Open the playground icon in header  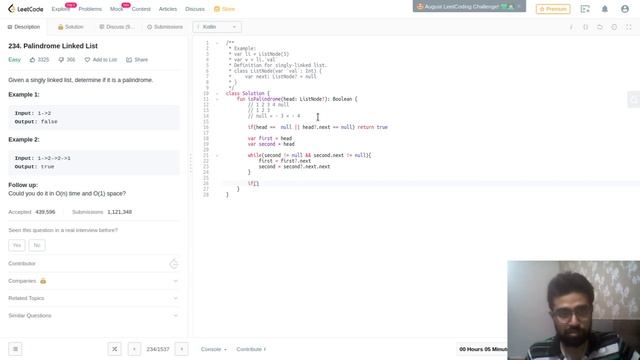click(x=585, y=9)
